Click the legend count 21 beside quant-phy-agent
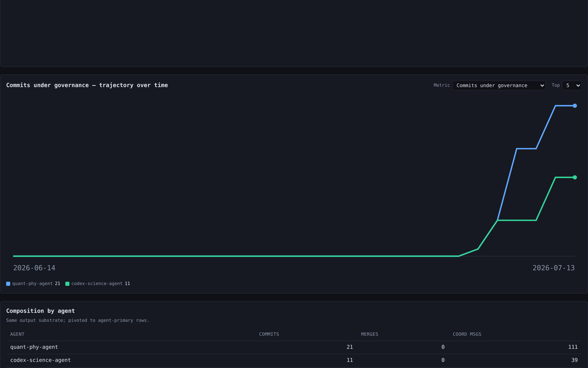 [x=57, y=284]
